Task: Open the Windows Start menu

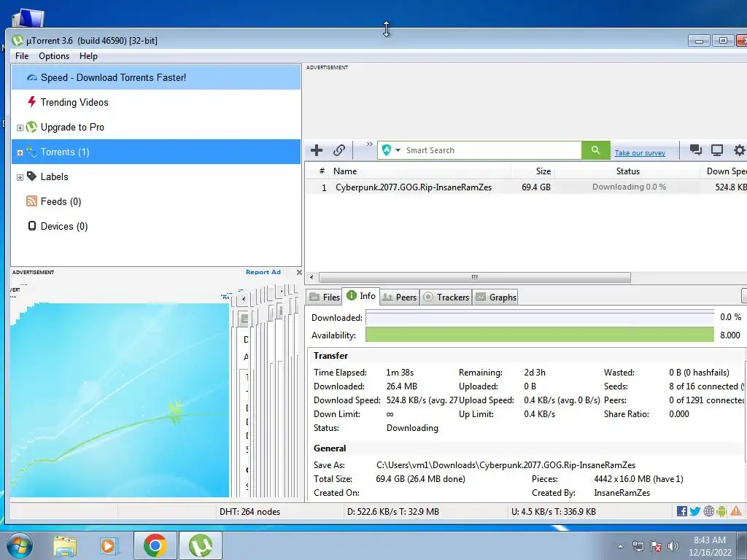Action: pos(19,545)
